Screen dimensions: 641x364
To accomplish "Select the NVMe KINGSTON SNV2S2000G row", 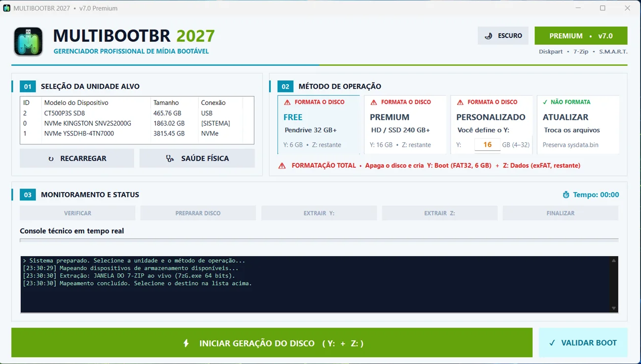I will point(137,124).
